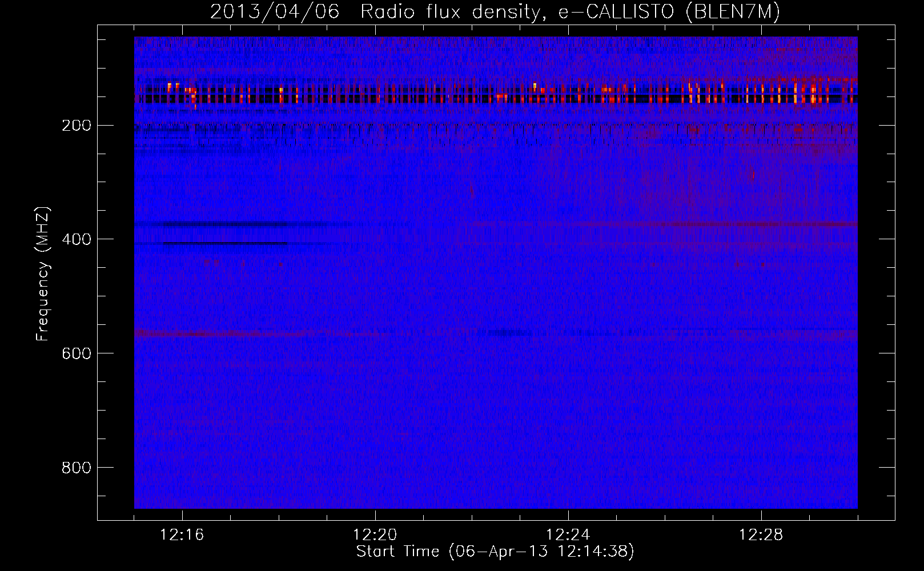
Task: Click the 12:28 time tick label
Action: 761,535
